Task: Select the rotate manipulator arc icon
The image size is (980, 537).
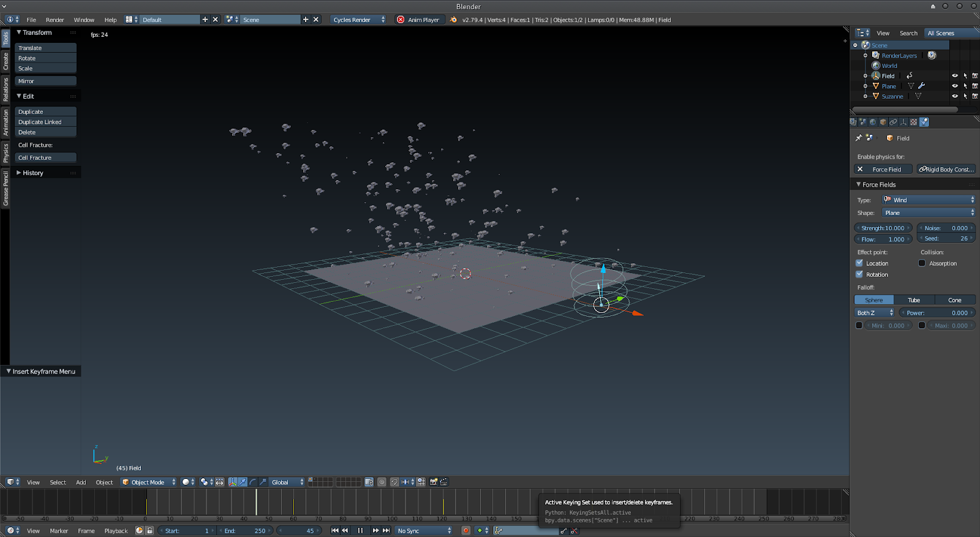Action: [252, 482]
